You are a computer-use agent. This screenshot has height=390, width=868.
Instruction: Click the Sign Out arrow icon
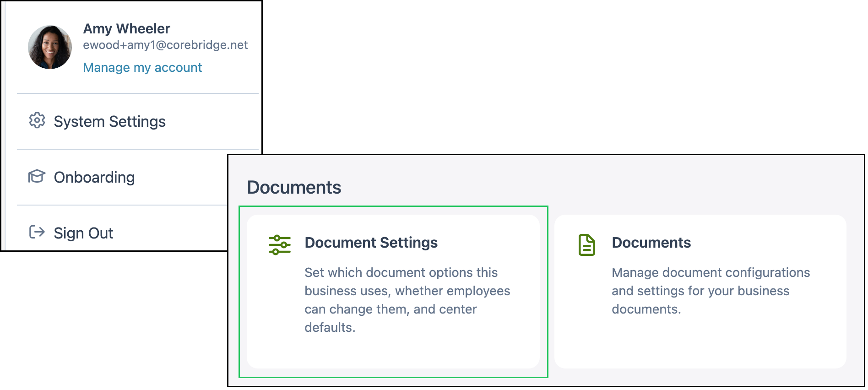point(37,233)
